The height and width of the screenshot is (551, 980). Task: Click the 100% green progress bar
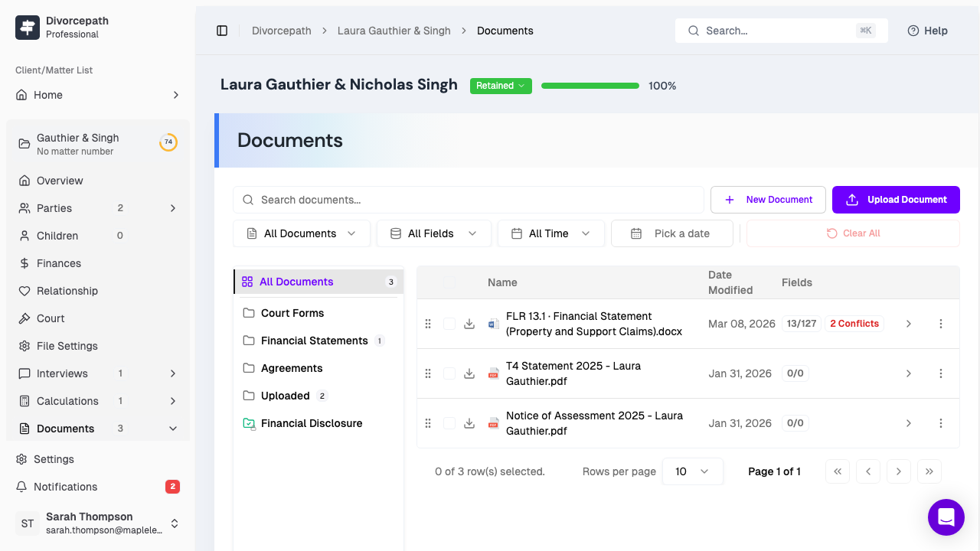[x=590, y=86]
